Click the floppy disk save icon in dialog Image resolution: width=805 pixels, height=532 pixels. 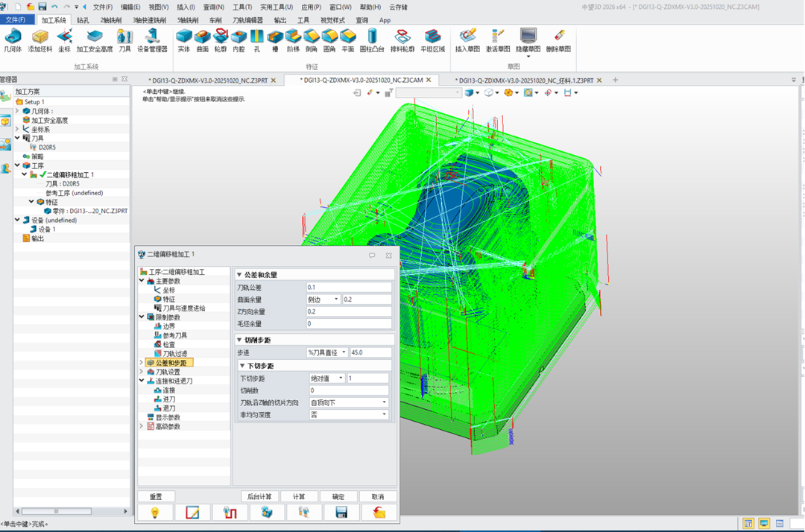point(341,513)
